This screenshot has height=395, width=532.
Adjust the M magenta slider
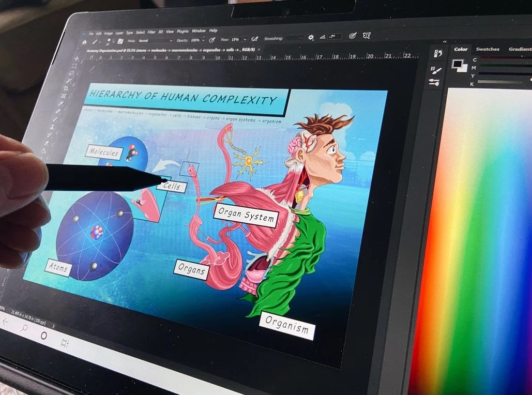pyautogui.click(x=505, y=66)
